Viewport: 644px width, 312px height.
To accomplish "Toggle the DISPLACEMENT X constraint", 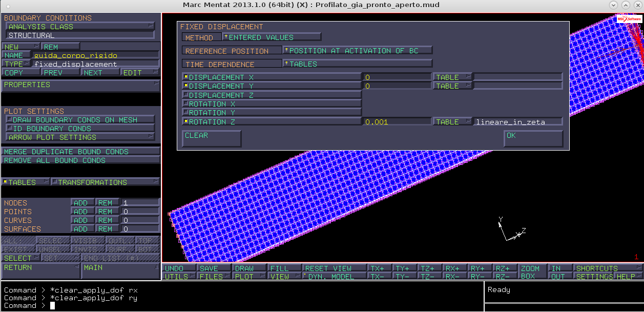I will 272,77.
